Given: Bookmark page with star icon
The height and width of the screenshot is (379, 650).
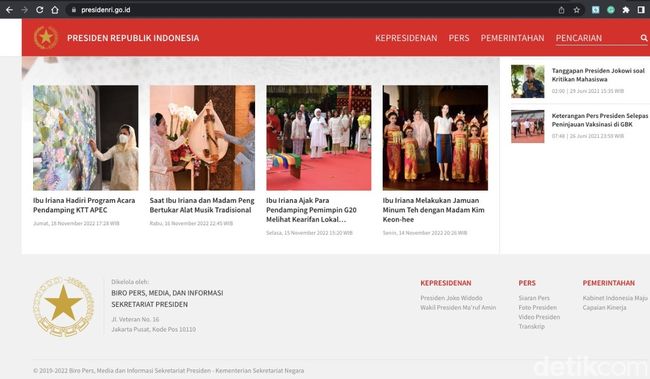Looking at the screenshot, I should [x=577, y=10].
